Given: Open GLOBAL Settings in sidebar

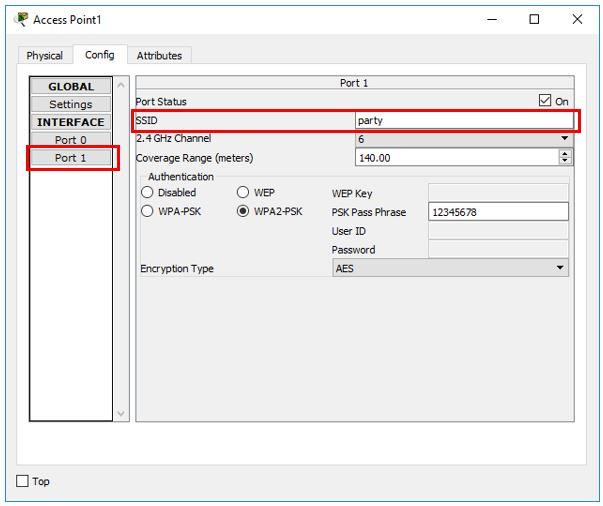Looking at the screenshot, I should pyautogui.click(x=71, y=104).
